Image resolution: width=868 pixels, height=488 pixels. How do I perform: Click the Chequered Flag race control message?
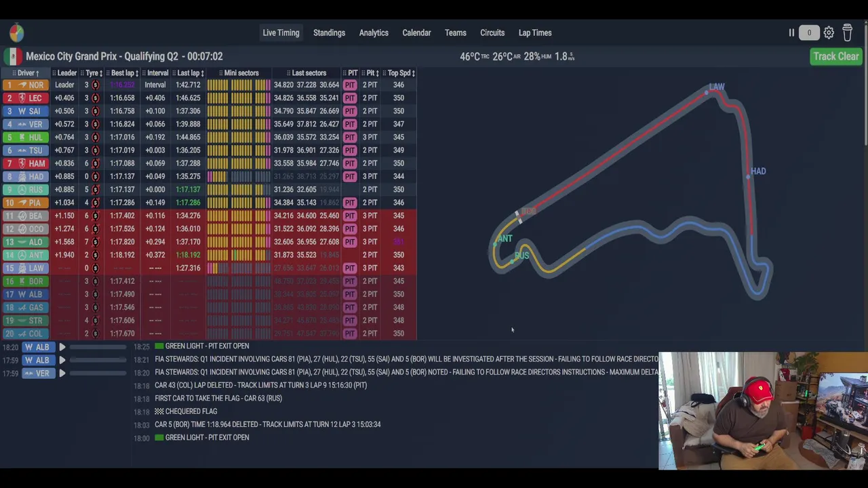[186, 411]
